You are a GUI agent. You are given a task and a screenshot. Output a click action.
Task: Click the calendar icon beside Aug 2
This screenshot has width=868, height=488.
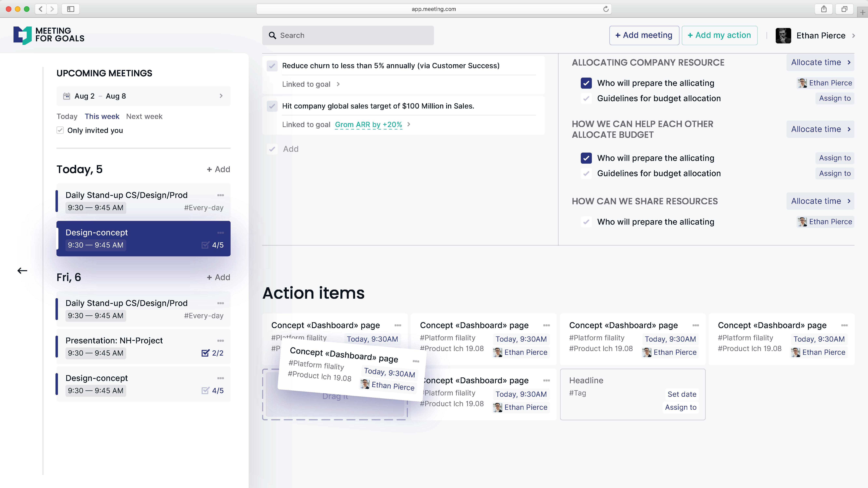point(67,96)
